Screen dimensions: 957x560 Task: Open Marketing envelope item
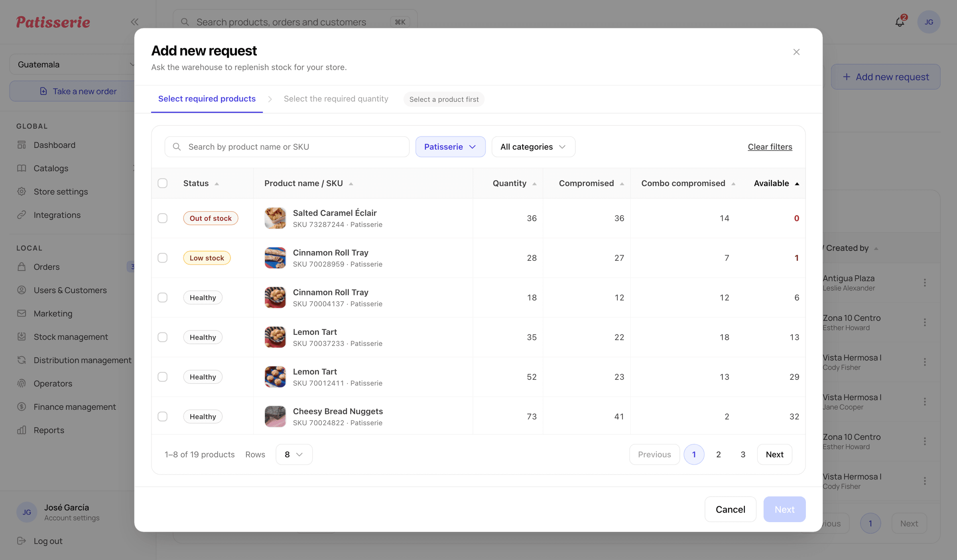(53, 314)
